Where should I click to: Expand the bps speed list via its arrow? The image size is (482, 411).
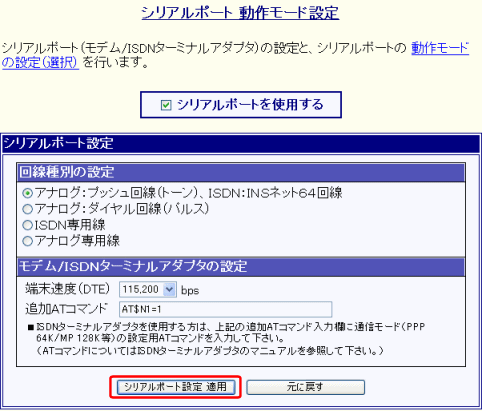click(169, 289)
